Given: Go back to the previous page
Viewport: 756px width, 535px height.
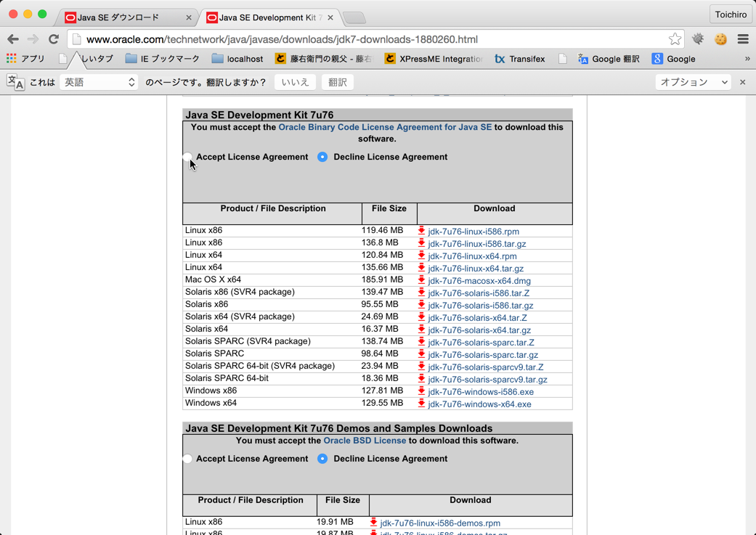Looking at the screenshot, I should point(14,39).
